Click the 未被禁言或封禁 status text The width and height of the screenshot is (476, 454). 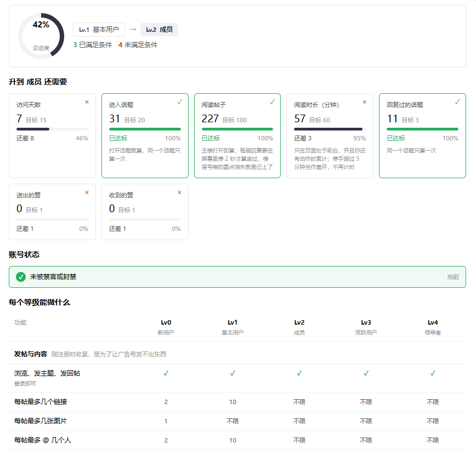click(x=53, y=277)
